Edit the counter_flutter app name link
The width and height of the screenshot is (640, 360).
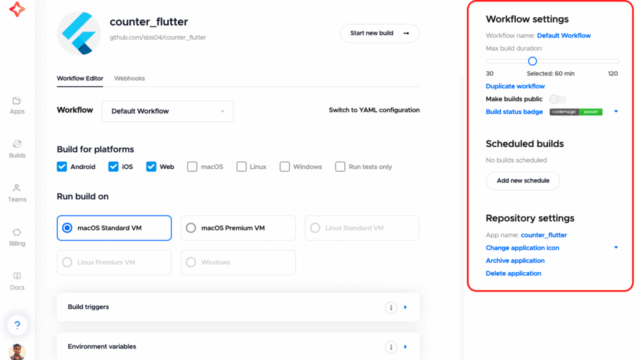(x=544, y=235)
